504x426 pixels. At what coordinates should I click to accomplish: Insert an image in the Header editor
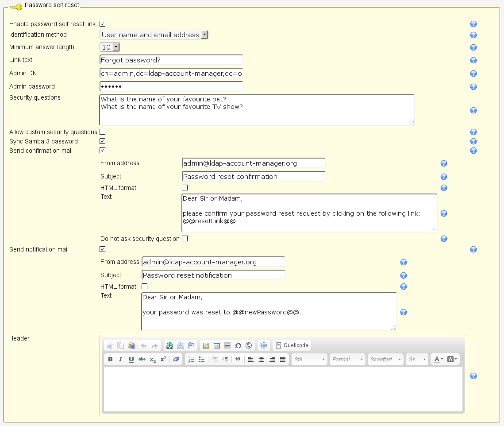(206, 345)
